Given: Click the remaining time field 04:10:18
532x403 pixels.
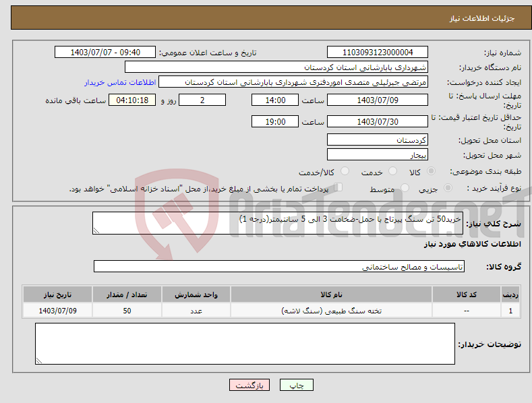Looking at the screenshot, I should click(132, 100).
